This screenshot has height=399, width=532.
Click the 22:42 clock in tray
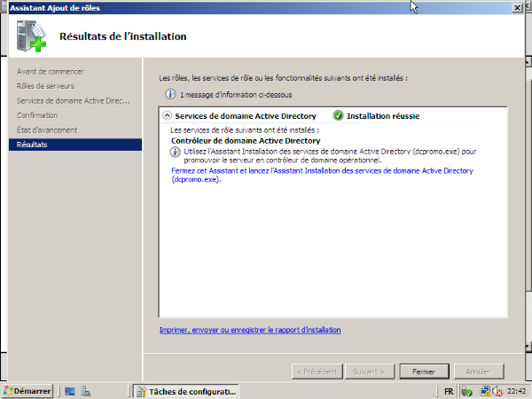(516, 391)
